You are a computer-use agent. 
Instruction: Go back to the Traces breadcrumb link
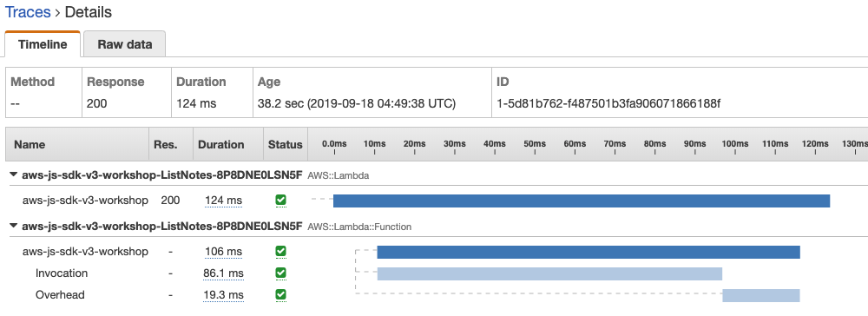click(x=28, y=11)
